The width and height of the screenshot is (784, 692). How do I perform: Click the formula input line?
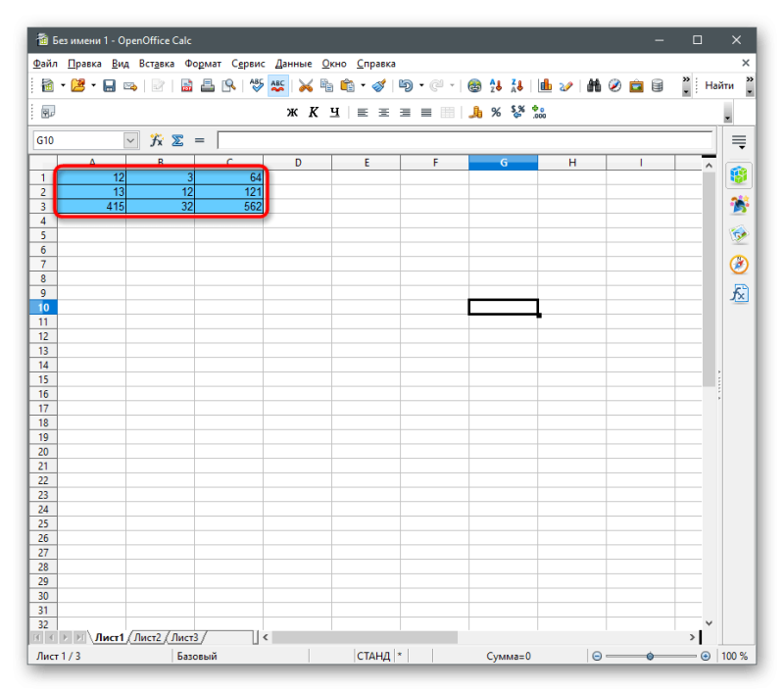pyautogui.click(x=465, y=140)
